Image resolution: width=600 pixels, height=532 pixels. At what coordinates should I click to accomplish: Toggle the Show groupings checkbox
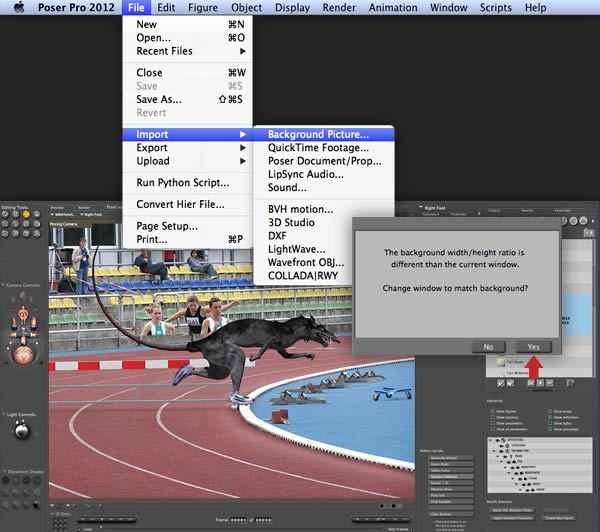(x=550, y=429)
